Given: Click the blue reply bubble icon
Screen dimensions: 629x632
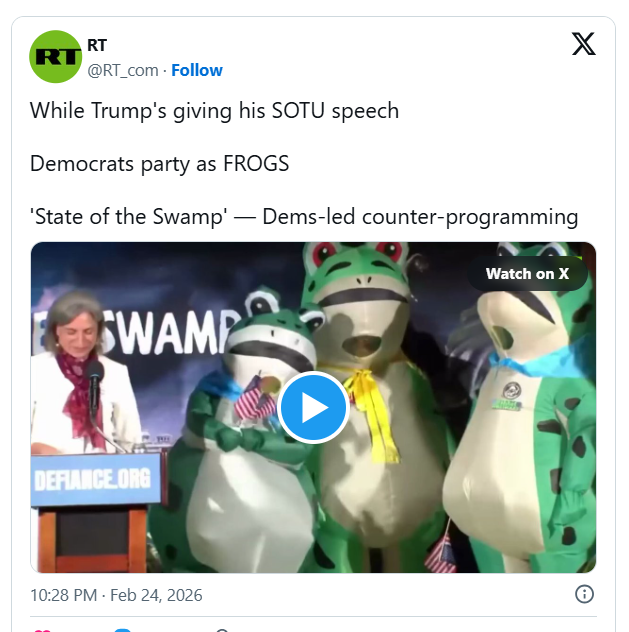Looking at the screenshot, I should [122, 630].
